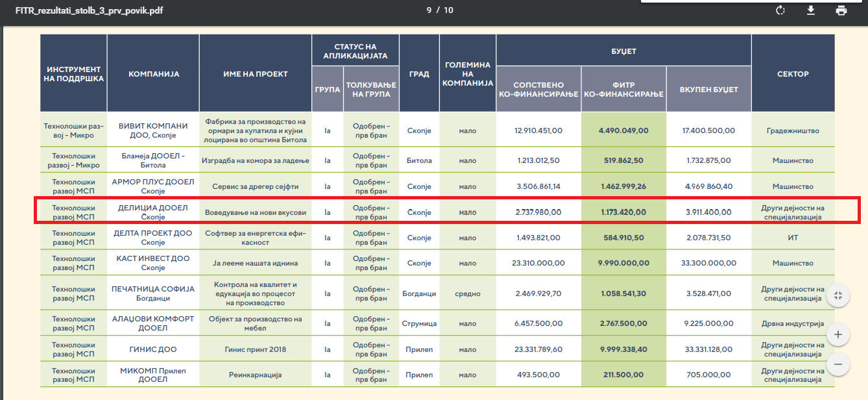868x400 pixels.
Task: Click FITR co-financing value 2.767.500,00
Action: pos(623,323)
